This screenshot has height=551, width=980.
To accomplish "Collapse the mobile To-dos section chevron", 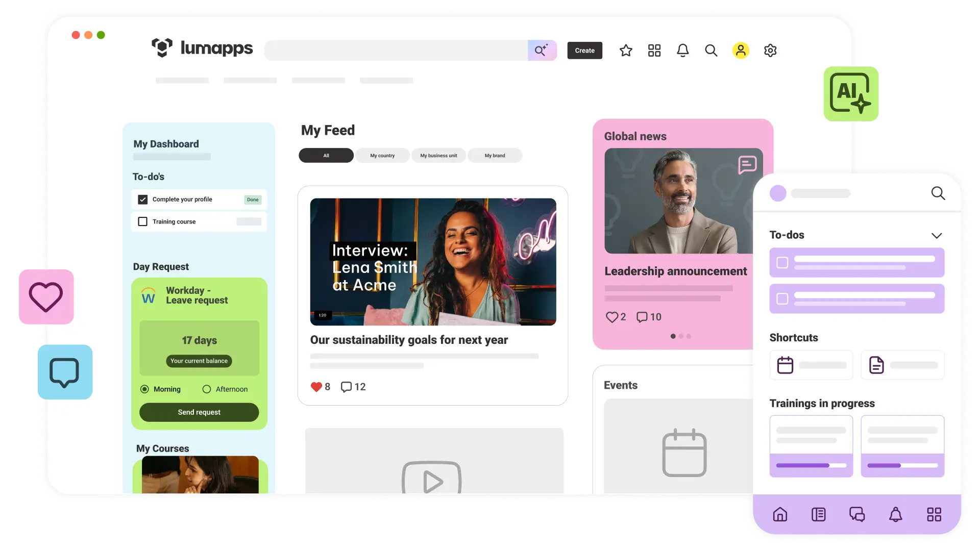I will (x=937, y=235).
